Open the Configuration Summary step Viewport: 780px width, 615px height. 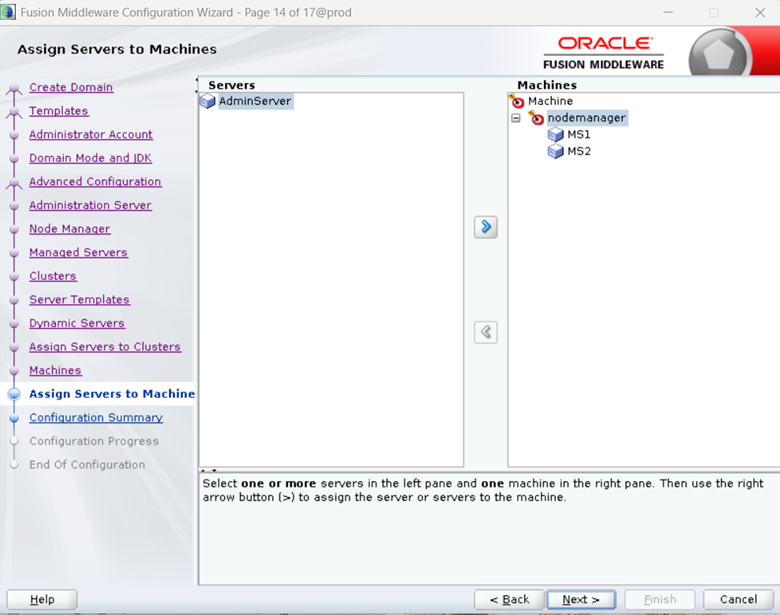(96, 417)
